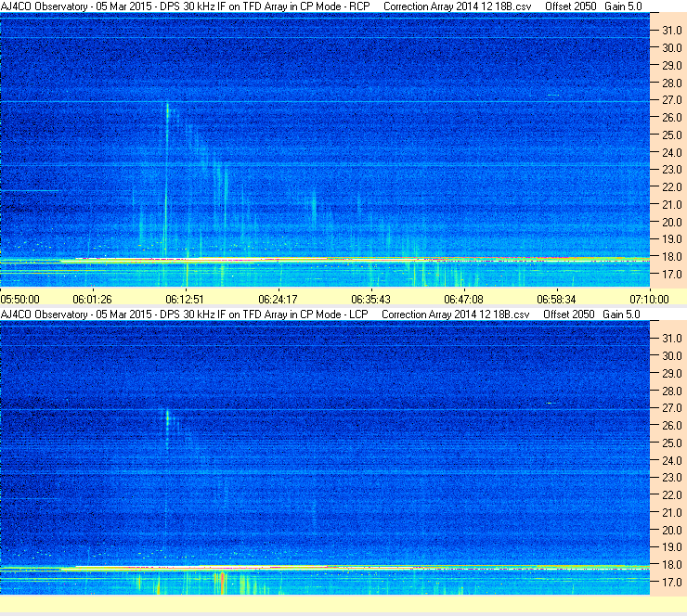Select the 06:12:51 time axis label
Screen dimensions: 687x616
pos(185,300)
